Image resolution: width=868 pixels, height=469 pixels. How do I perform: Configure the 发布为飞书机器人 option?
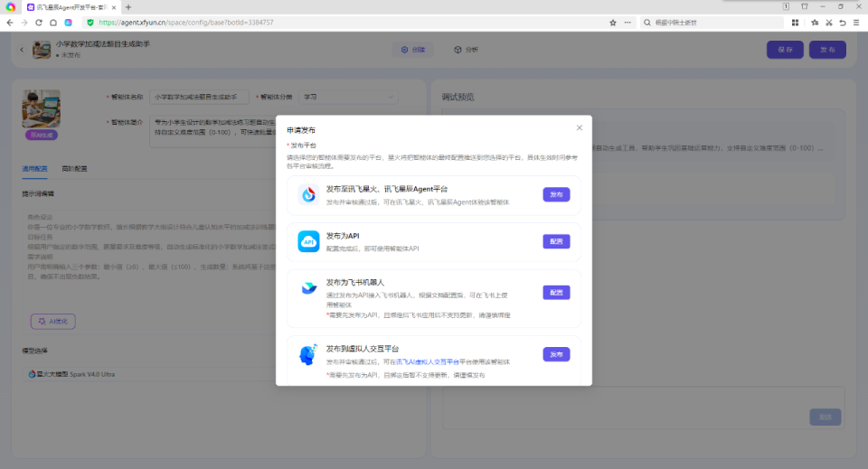pyautogui.click(x=556, y=293)
